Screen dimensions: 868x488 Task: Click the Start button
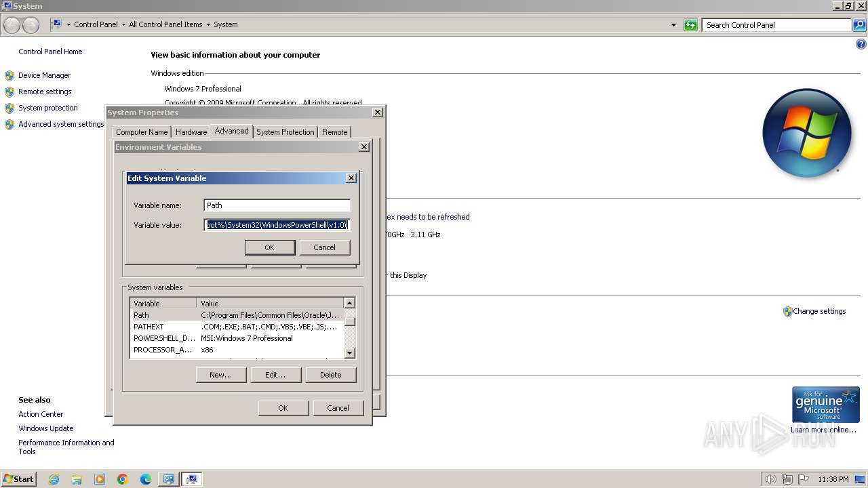click(x=19, y=479)
